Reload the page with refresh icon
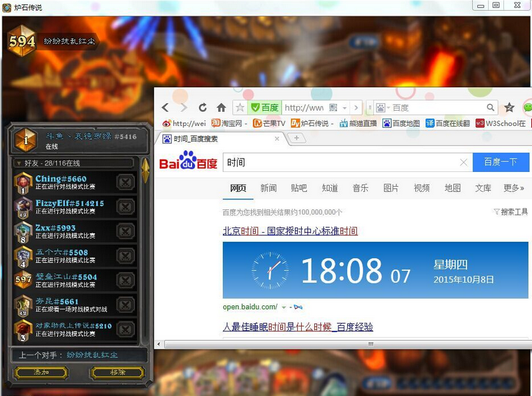 [x=202, y=108]
